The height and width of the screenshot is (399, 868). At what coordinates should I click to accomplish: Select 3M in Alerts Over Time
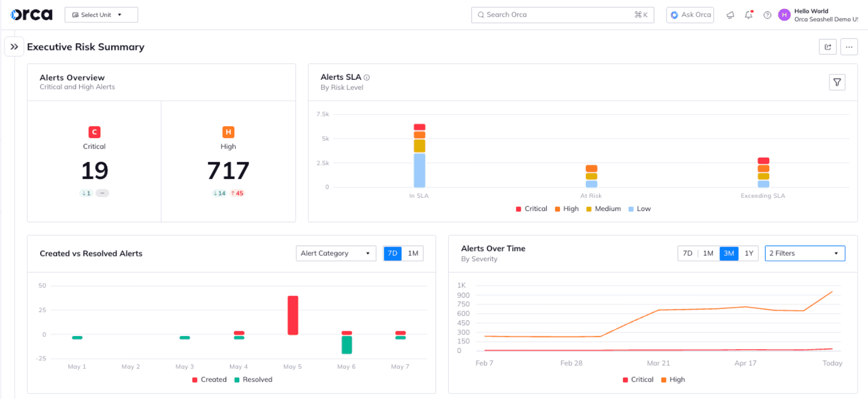click(729, 253)
